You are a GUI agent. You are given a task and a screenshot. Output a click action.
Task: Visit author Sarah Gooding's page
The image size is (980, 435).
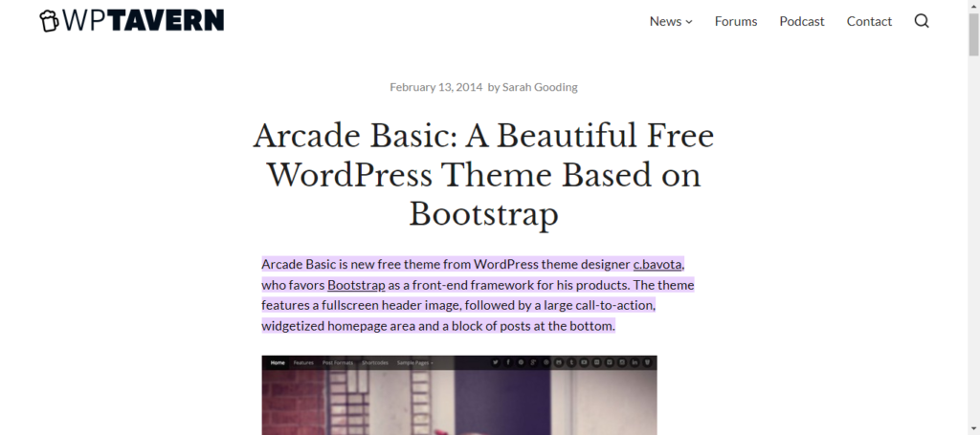tap(540, 87)
